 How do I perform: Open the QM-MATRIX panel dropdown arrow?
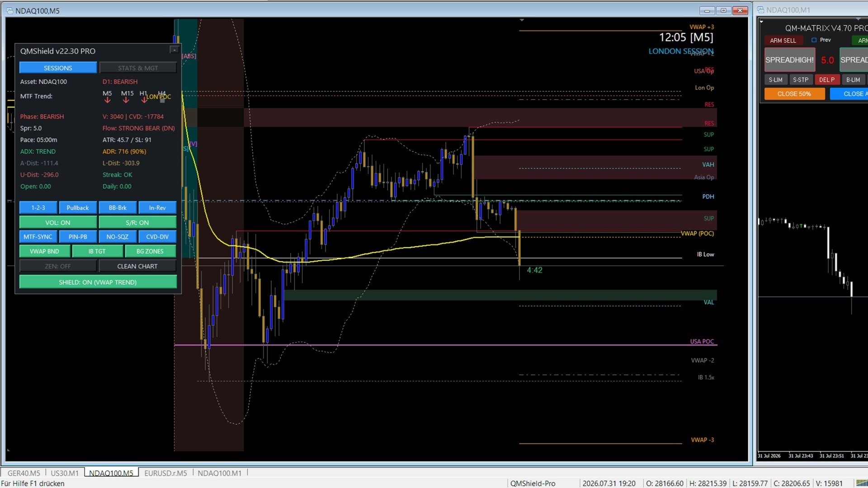pyautogui.click(x=762, y=22)
